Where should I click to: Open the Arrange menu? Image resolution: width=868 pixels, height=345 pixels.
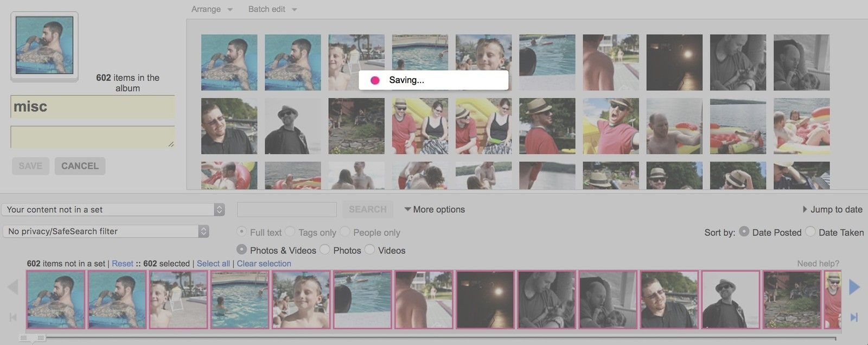(x=212, y=9)
